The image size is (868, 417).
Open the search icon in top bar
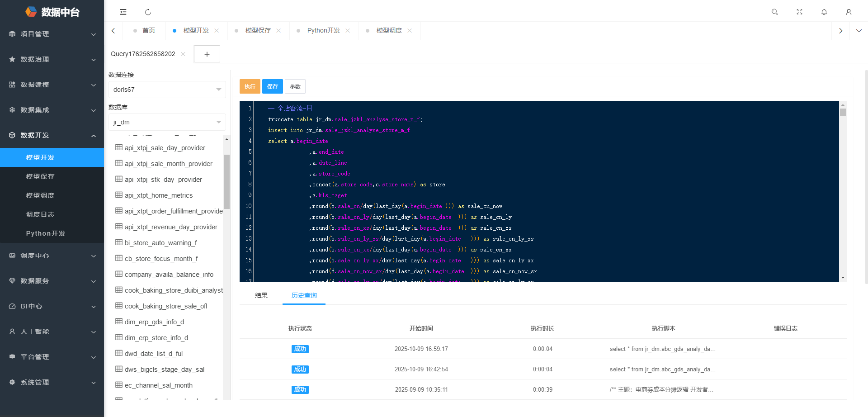(x=774, y=12)
